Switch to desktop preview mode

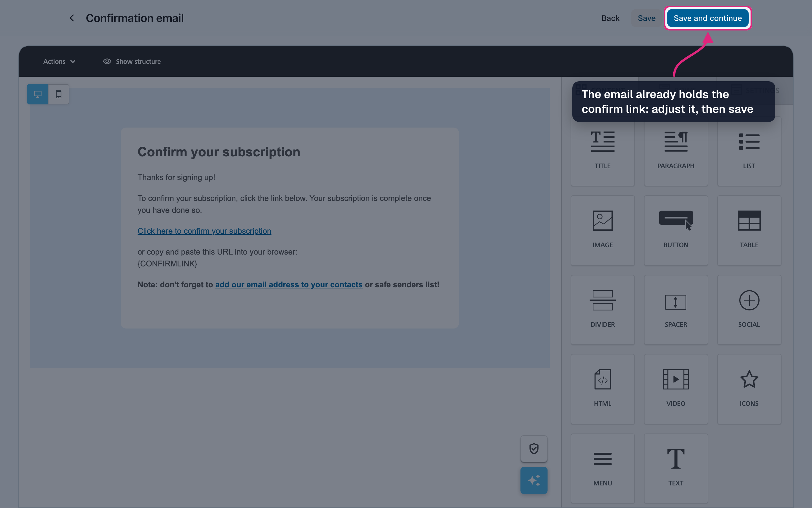tap(37, 94)
